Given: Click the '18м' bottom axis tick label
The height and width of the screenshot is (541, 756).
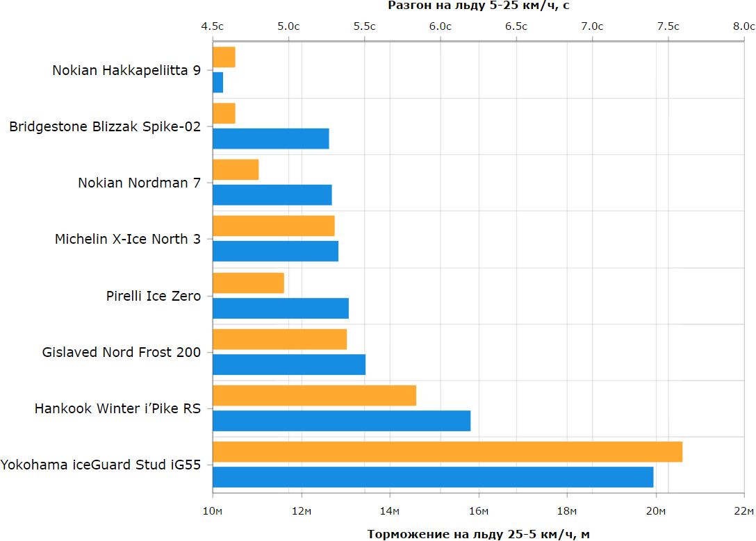Looking at the screenshot, I should [567, 510].
